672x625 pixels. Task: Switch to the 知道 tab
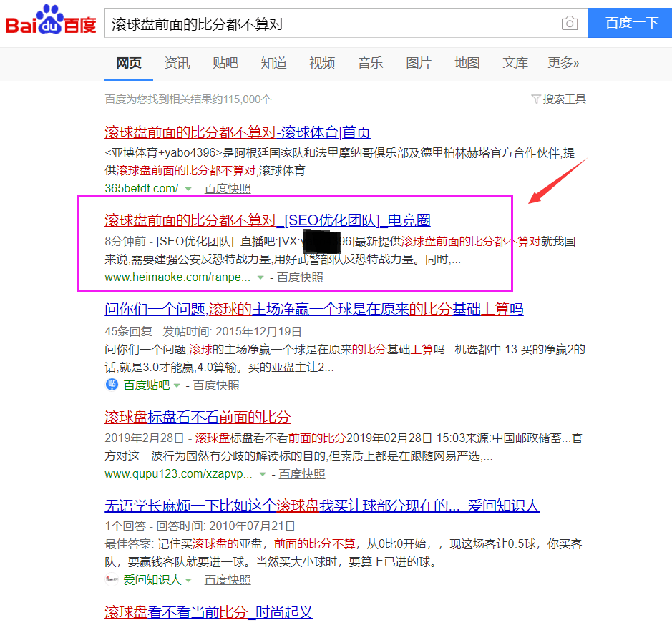tap(274, 63)
